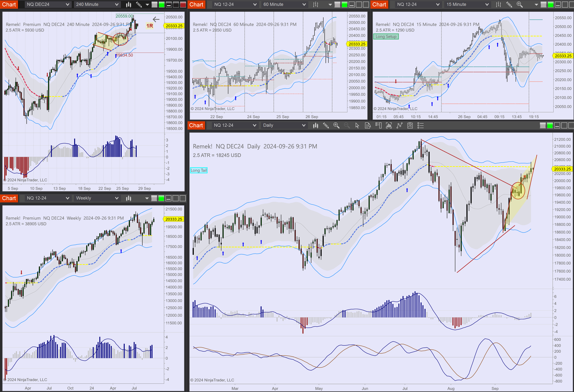
Task: Open the Weekly interval dropdown
Action: coord(97,198)
